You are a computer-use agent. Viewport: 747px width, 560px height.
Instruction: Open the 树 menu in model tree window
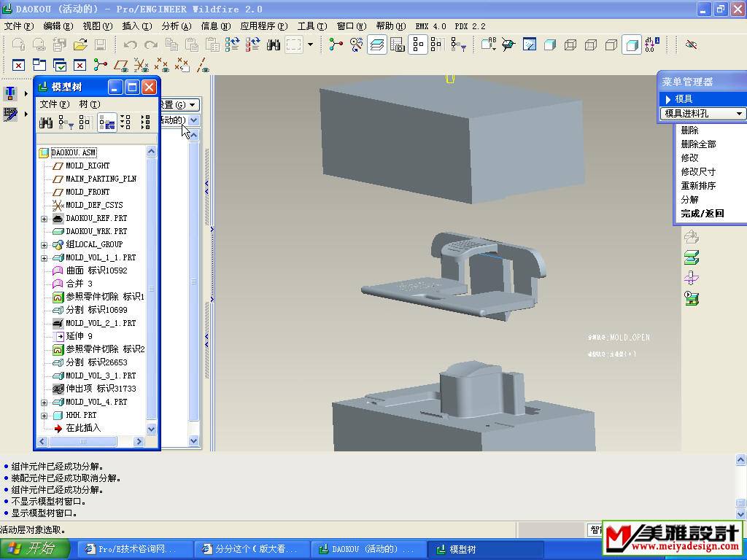coord(90,104)
